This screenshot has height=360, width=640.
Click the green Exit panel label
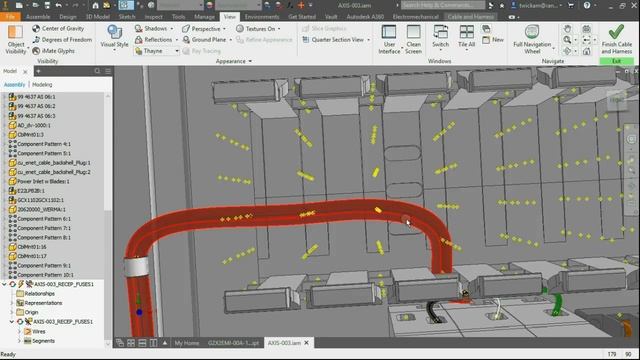tap(616, 61)
